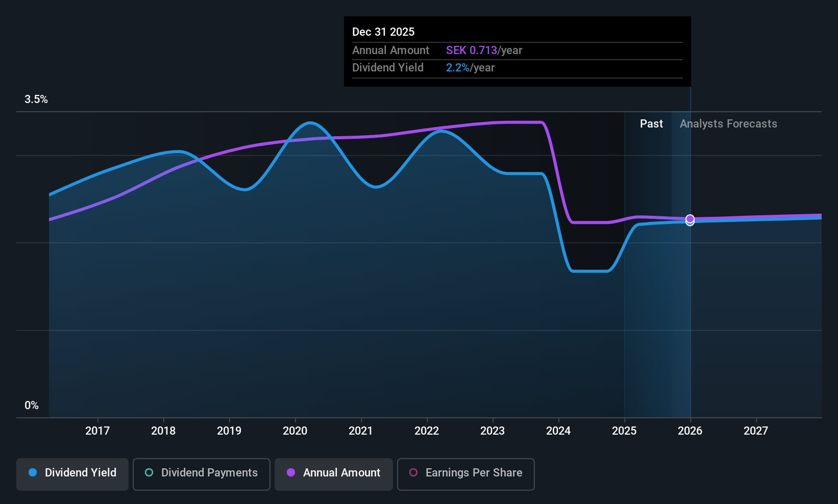Viewport: 838px width, 504px height.
Task: Click the 'Dividend Yield' tooltip row label
Action: pos(388,68)
